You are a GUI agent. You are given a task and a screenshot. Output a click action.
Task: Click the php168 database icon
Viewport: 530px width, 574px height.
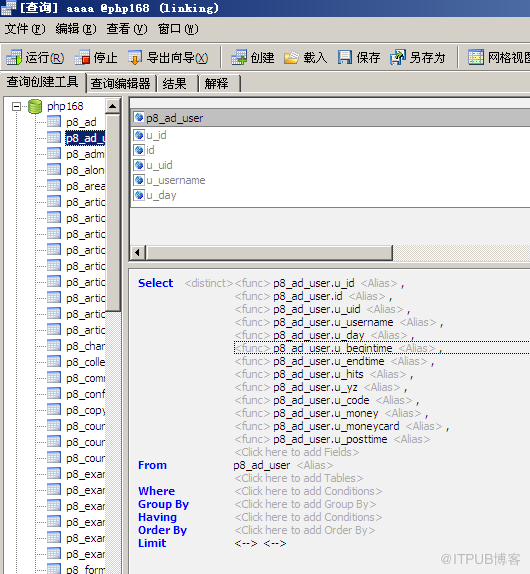[35, 107]
